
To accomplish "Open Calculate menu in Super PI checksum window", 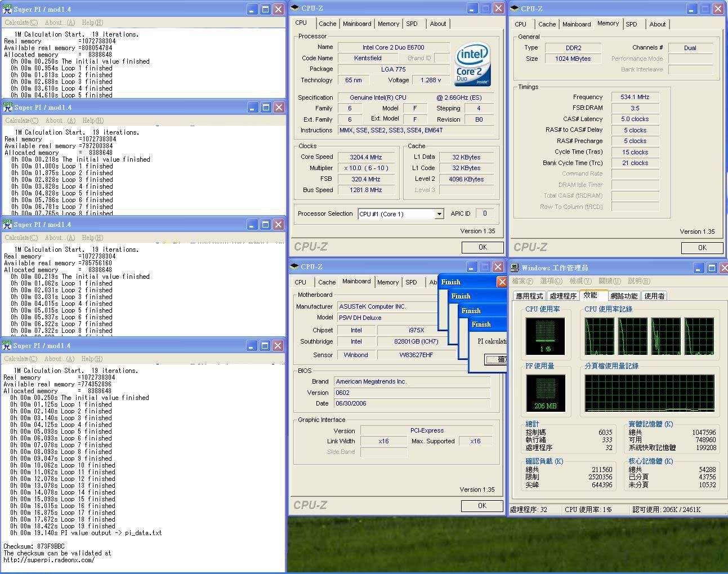I will click(21, 359).
